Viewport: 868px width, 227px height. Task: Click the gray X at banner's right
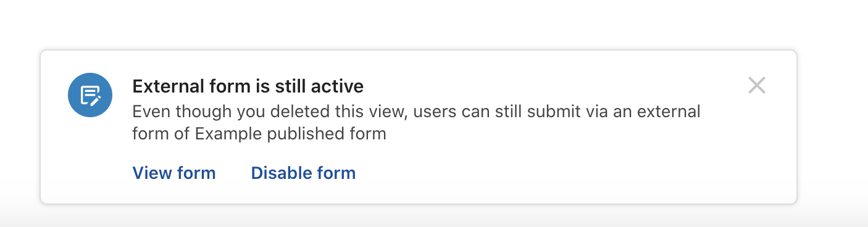coord(756,86)
